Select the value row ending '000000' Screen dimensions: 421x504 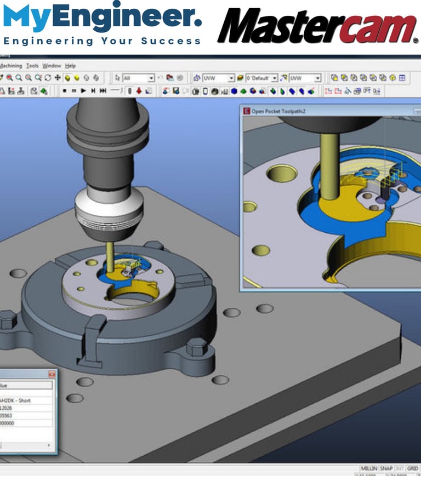pos(26,423)
